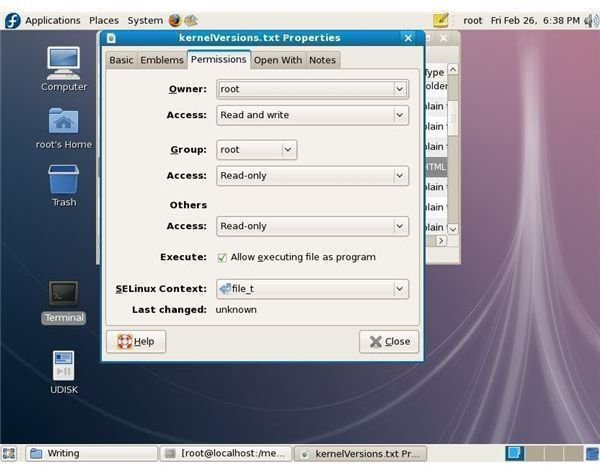Viewport: 600px width, 466px height.
Task: Open the sticky notes panel icon
Action: (441, 20)
